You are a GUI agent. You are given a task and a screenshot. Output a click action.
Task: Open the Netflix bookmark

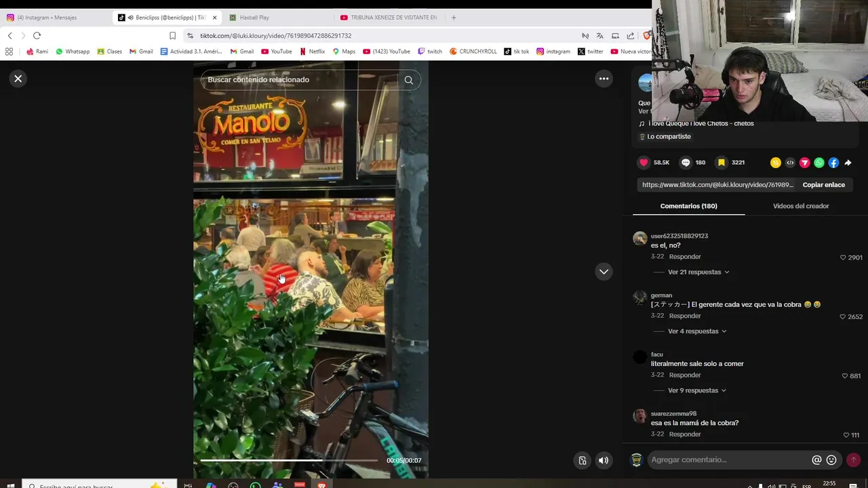tap(312, 52)
